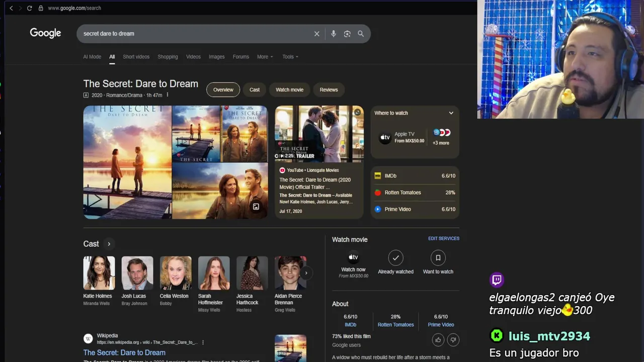Click the site security lock icon

41,8
